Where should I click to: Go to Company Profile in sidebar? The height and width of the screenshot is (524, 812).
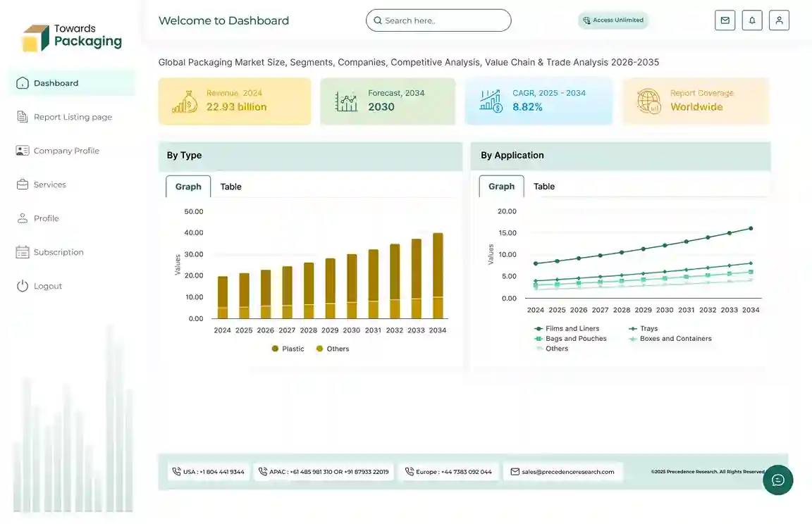66,151
